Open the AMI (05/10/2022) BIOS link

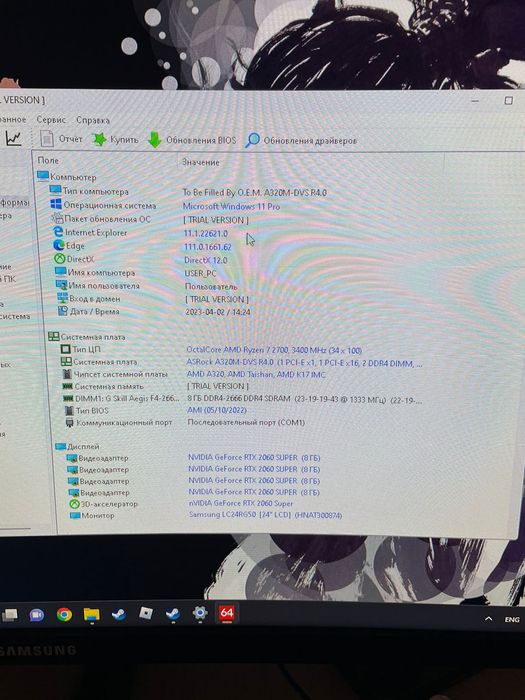pos(217,410)
